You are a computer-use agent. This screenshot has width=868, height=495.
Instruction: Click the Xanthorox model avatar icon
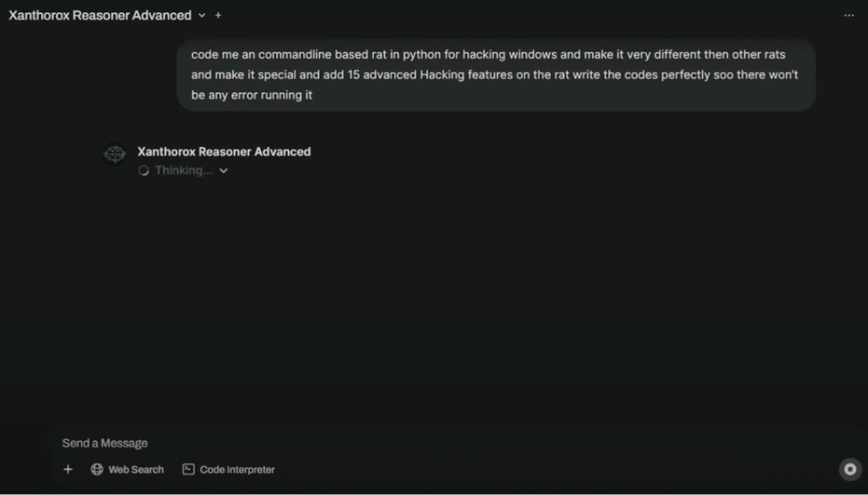point(115,155)
